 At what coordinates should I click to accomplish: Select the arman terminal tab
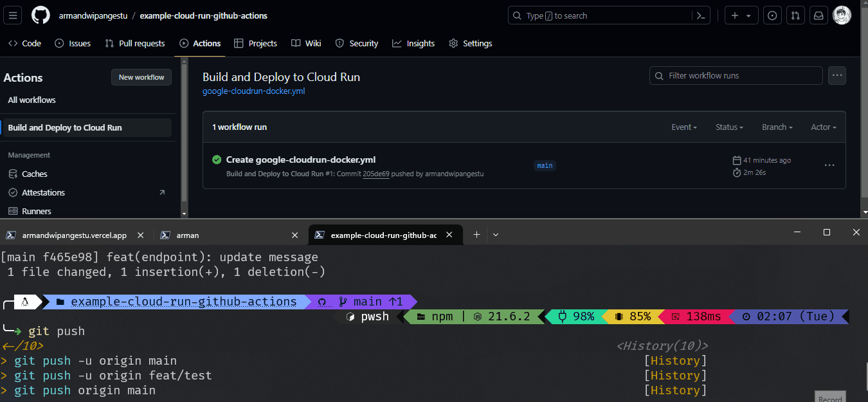186,235
